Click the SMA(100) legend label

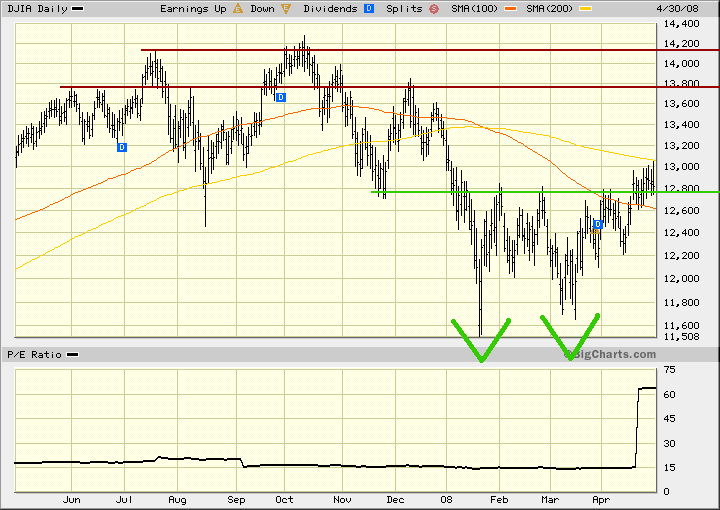474,8
